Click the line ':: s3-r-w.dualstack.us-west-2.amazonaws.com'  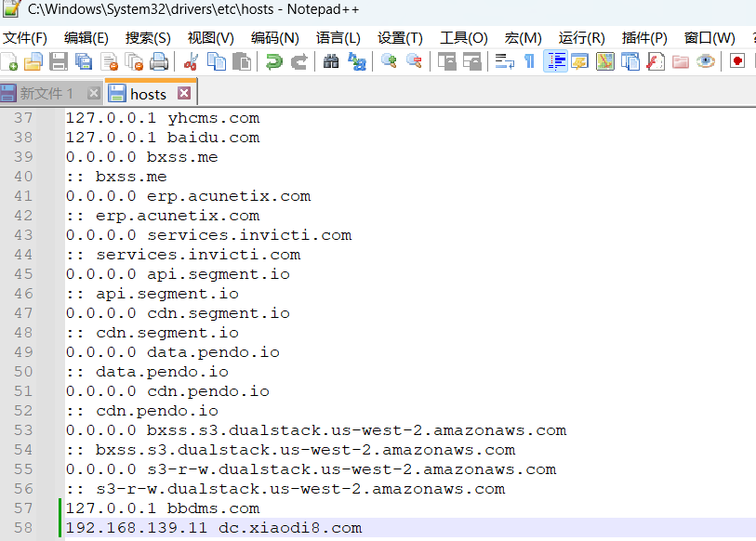pyautogui.click(x=285, y=489)
